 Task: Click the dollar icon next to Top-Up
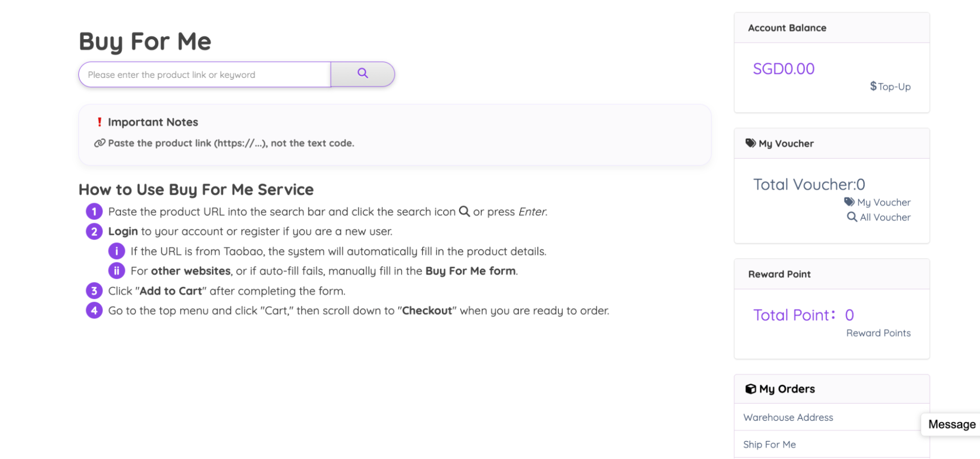coord(873,86)
